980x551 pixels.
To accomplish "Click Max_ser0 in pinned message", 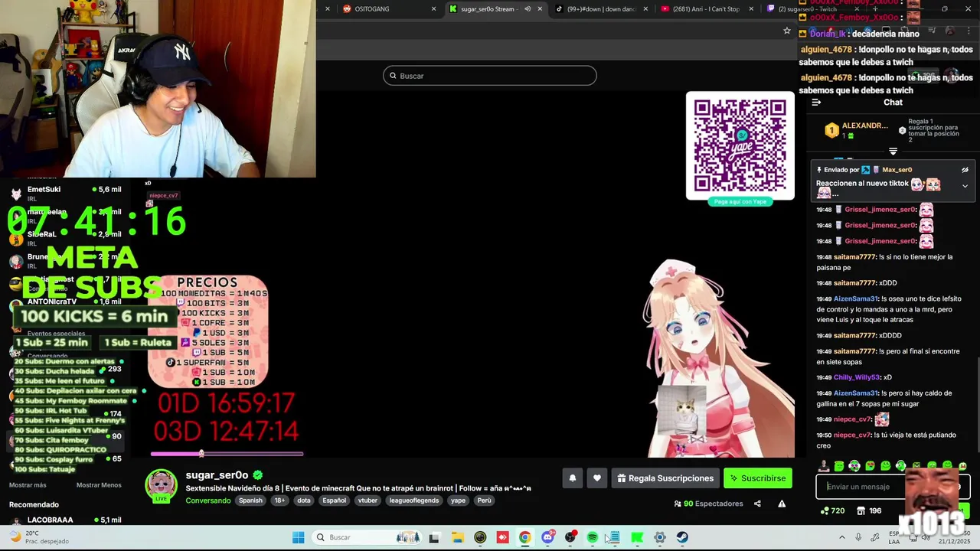I will [897, 170].
